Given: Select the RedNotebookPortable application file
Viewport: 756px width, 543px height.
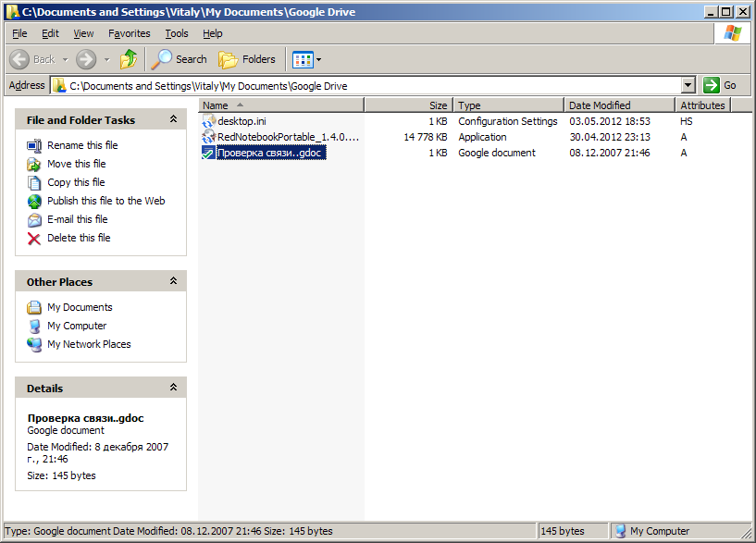Looking at the screenshot, I should click(x=287, y=137).
